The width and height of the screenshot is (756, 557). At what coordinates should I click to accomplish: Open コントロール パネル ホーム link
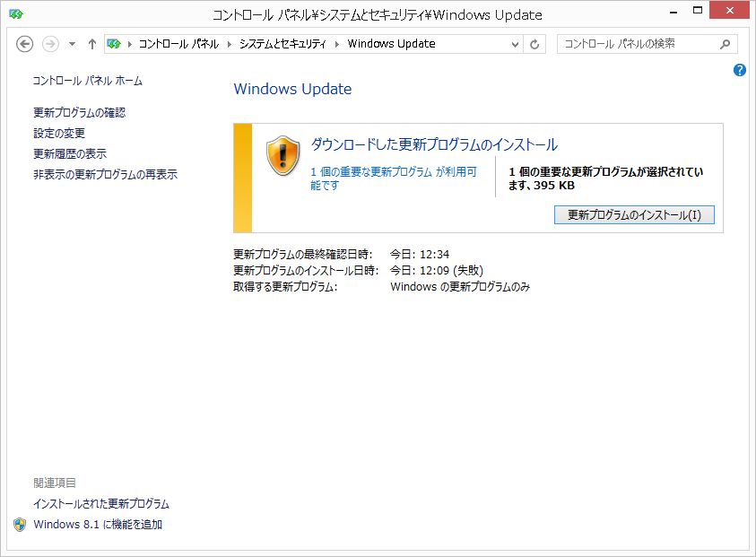click(87, 81)
